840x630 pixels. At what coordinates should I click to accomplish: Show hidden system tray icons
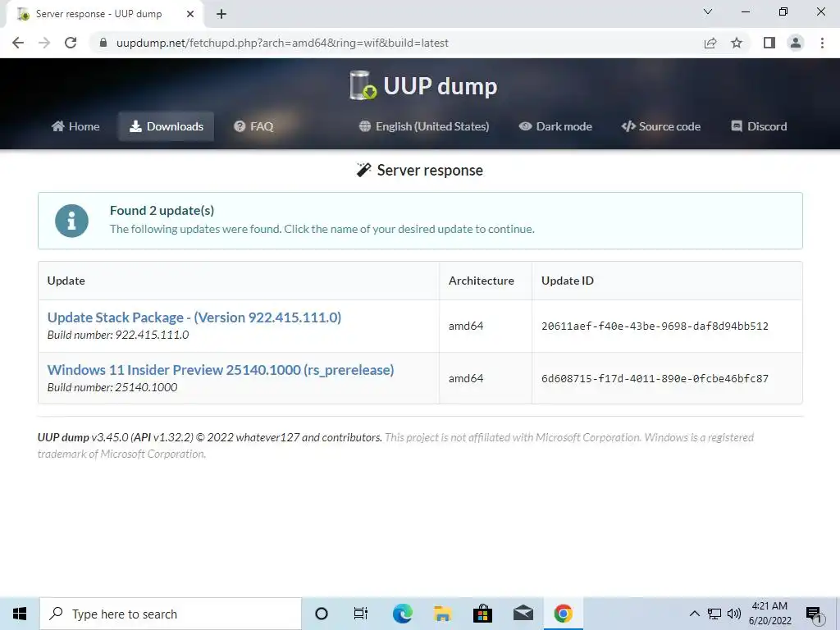point(694,614)
